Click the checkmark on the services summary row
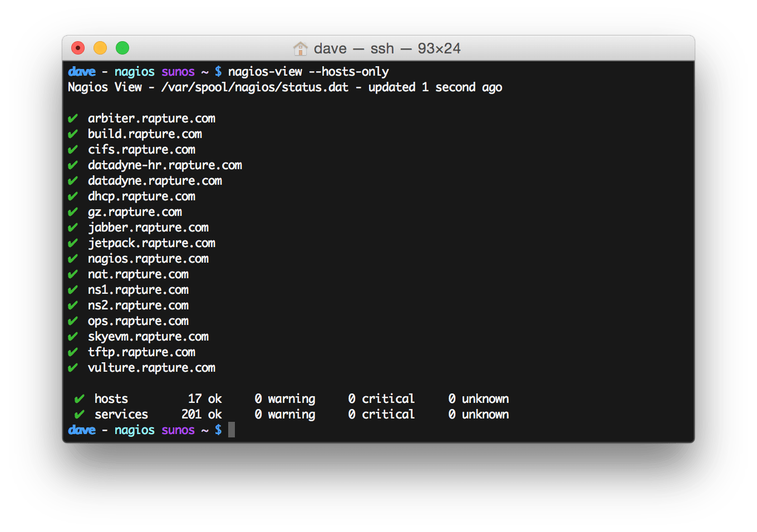 [x=80, y=415]
